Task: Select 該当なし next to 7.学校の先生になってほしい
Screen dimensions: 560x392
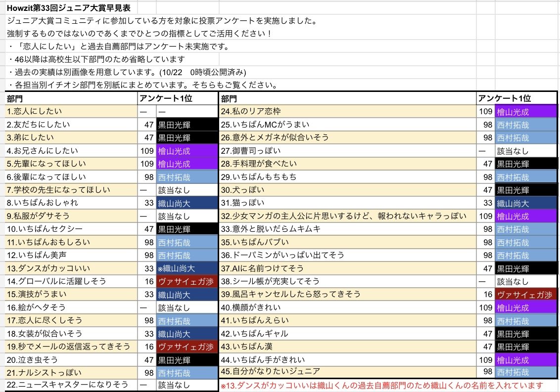Action: 187,190
